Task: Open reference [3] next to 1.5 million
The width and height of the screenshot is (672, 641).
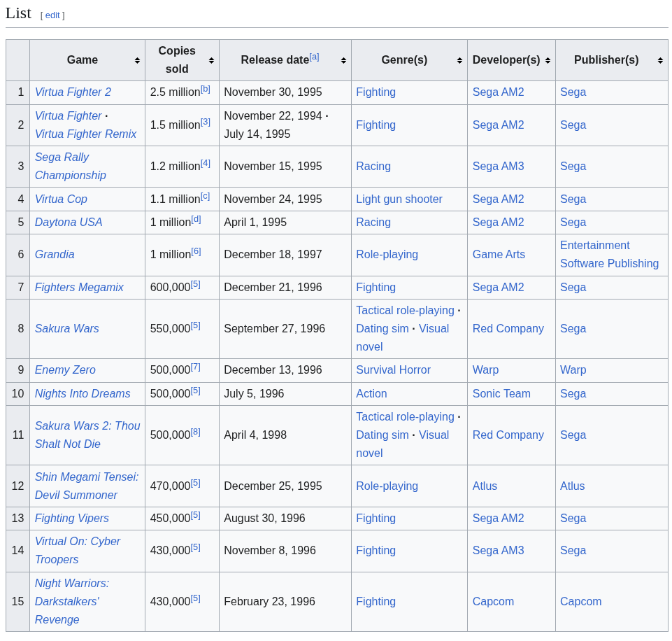Action: pos(206,122)
